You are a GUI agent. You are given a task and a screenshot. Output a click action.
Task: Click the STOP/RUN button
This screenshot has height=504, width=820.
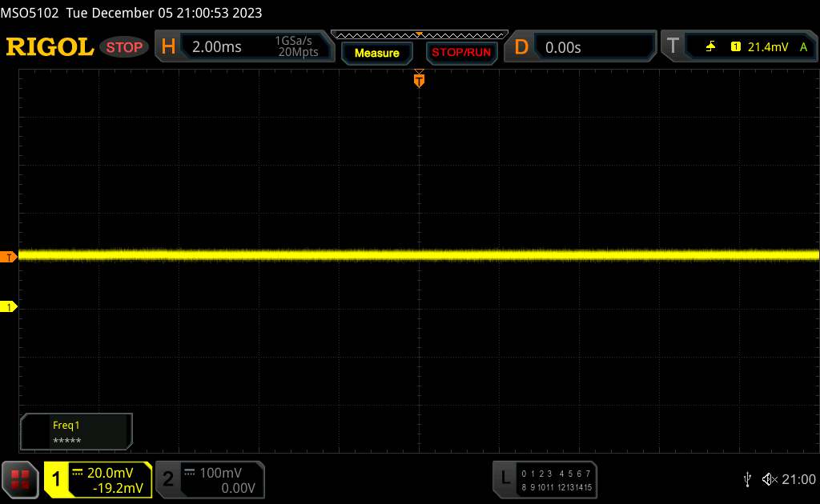click(461, 53)
